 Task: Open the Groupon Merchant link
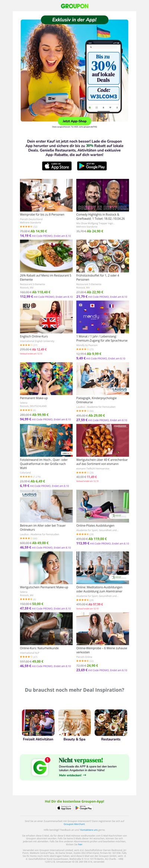point(74,824)
